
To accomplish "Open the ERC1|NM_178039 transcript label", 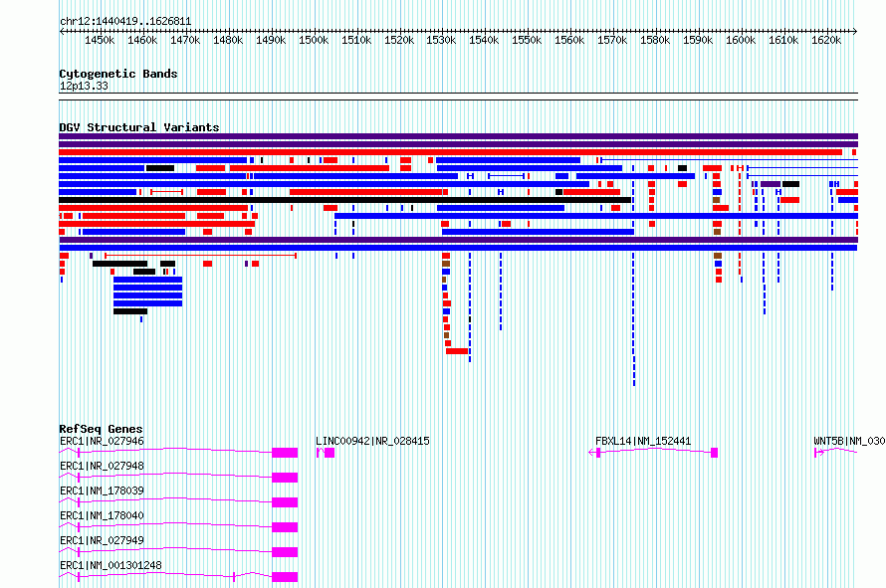I will [102, 490].
